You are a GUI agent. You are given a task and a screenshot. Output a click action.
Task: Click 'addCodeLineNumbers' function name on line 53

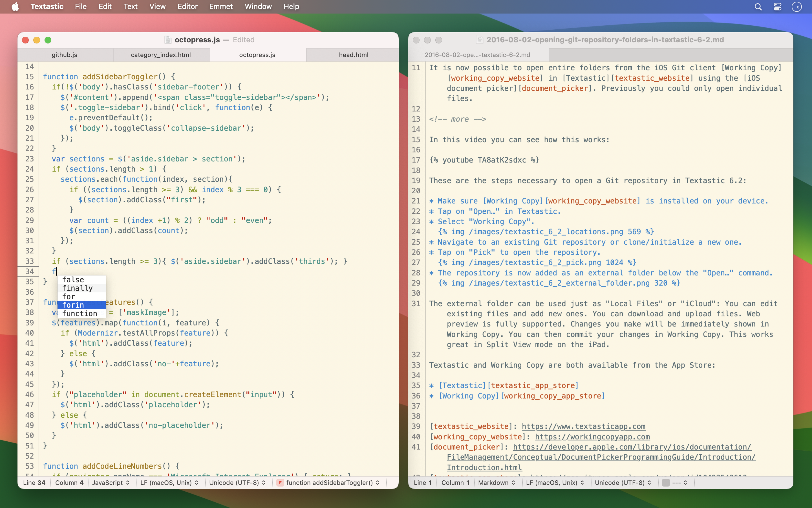pyautogui.click(x=122, y=466)
